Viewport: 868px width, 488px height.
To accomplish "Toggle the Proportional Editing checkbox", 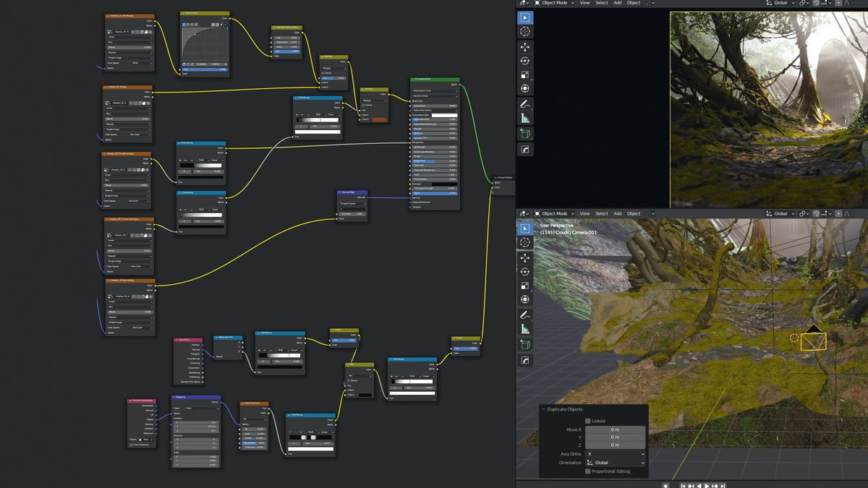I will (x=588, y=471).
